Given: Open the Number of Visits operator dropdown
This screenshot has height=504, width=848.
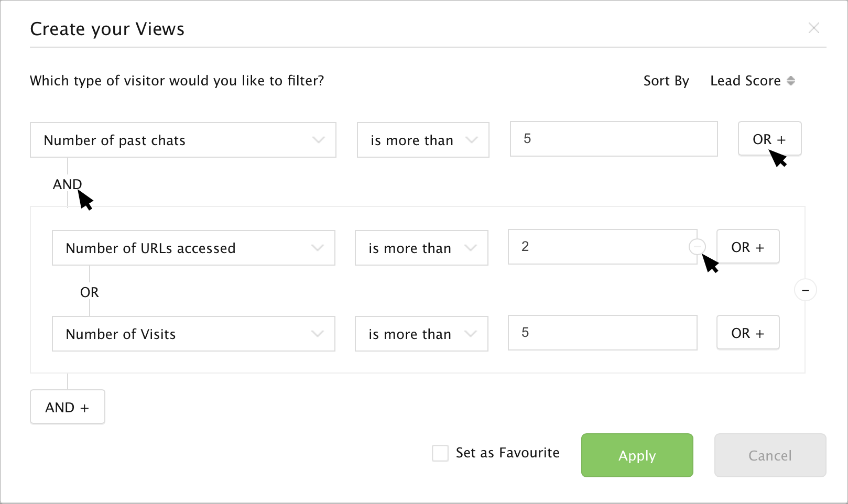Looking at the screenshot, I should point(421,334).
